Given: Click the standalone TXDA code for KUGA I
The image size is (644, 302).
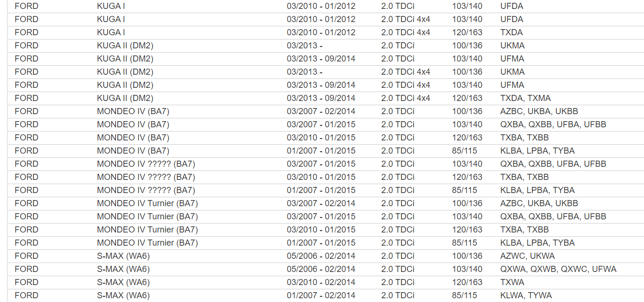Looking at the screenshot, I should click(511, 32).
